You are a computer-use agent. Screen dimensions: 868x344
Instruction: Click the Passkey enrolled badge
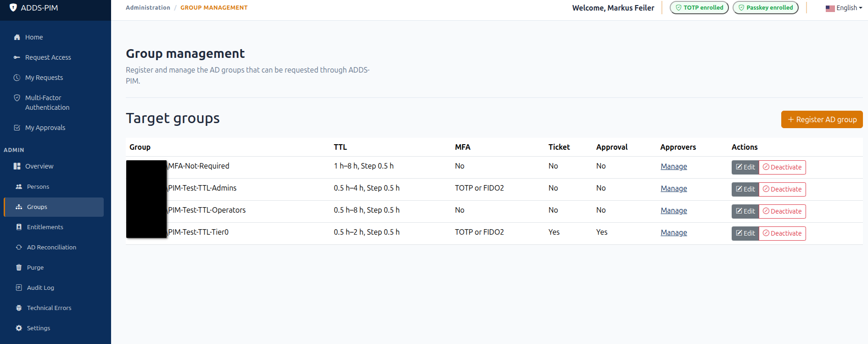[x=766, y=8]
